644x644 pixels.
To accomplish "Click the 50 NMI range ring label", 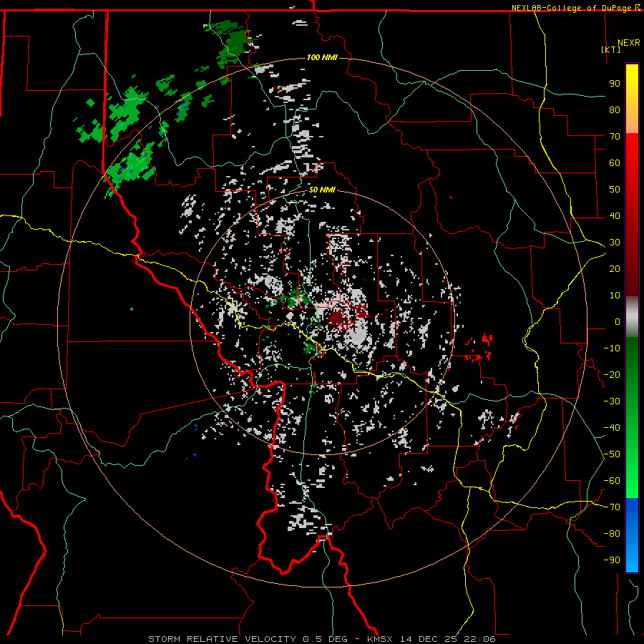I will 322,190.
